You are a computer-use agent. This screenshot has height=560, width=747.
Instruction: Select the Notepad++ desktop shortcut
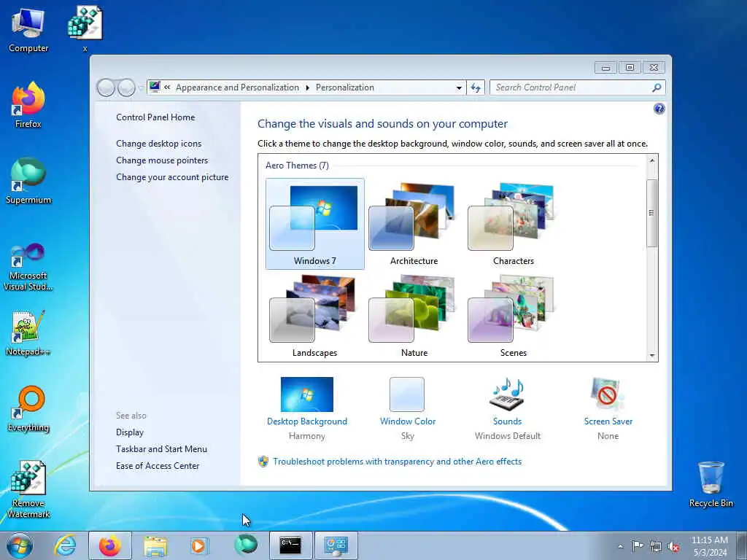point(28,332)
